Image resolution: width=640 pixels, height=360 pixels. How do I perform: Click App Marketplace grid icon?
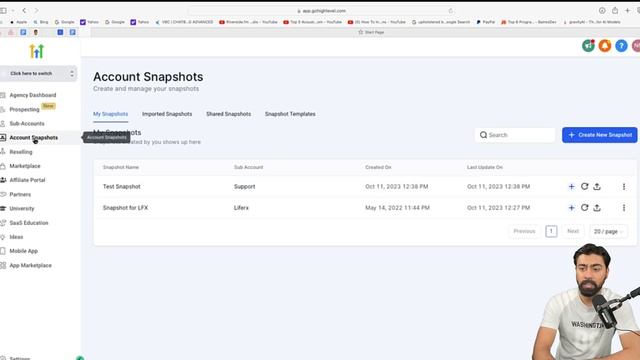3,265
